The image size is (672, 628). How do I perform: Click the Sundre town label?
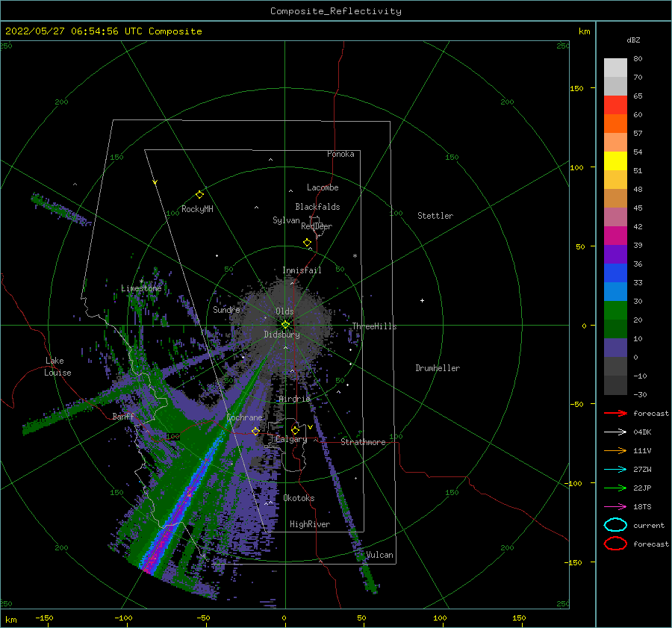click(x=226, y=309)
